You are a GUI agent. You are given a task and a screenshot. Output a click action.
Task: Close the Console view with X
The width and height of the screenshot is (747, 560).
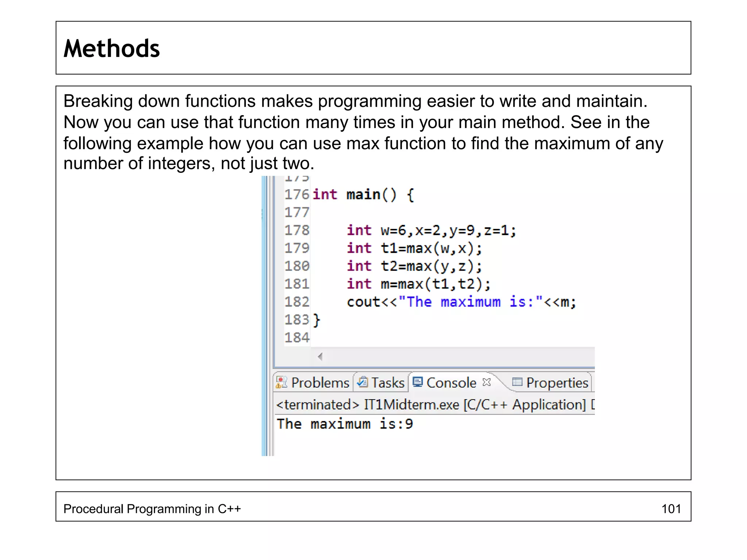(487, 382)
